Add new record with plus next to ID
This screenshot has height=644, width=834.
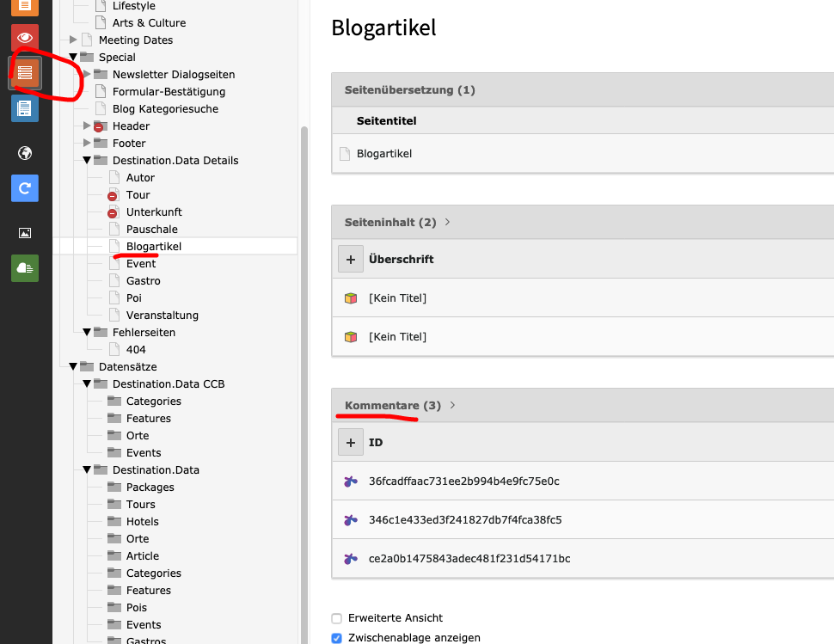click(351, 443)
